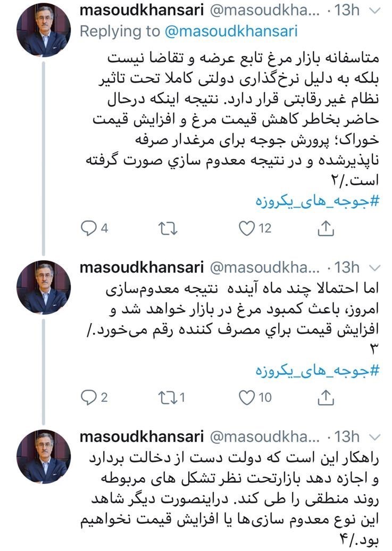Open the @masoudkhansari link after Replying to
Screen dimensions: 392x551
point(231,31)
